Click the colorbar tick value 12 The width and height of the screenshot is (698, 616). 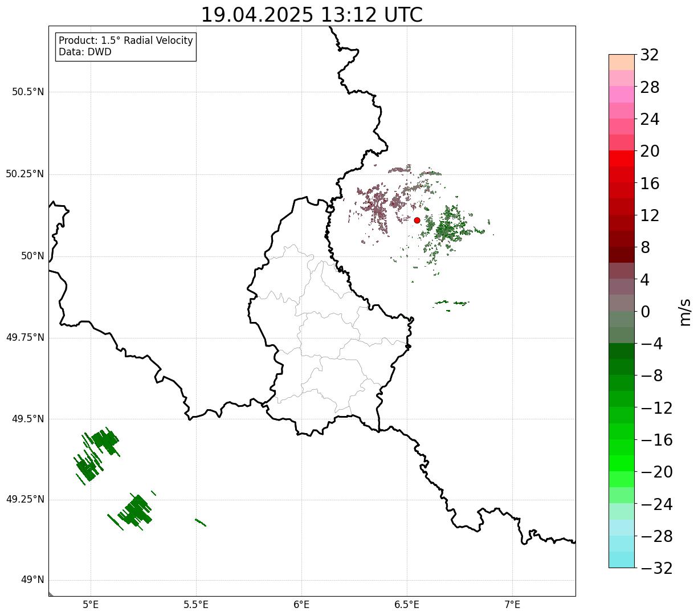coord(650,216)
